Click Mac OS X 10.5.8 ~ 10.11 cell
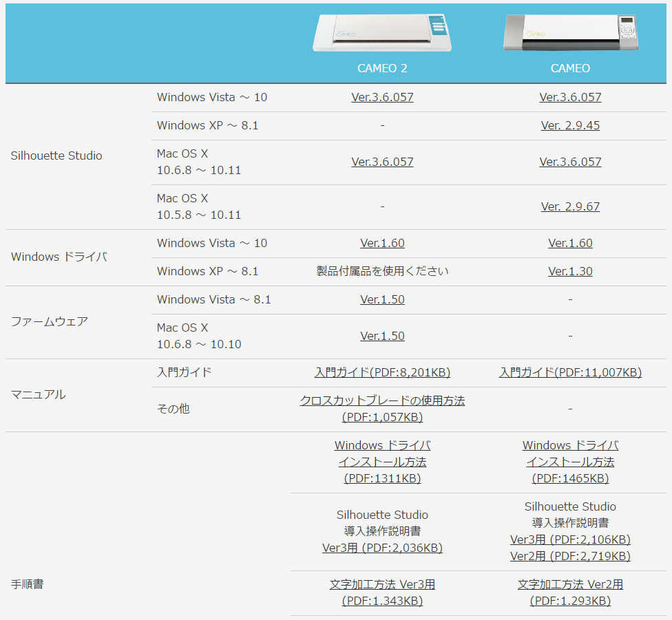 [x=199, y=207]
